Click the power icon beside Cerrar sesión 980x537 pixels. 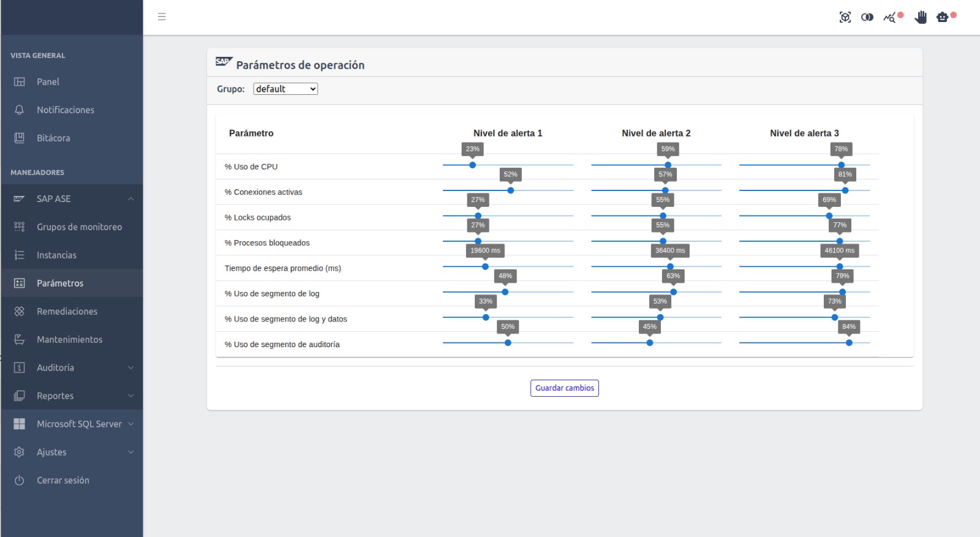tap(20, 480)
